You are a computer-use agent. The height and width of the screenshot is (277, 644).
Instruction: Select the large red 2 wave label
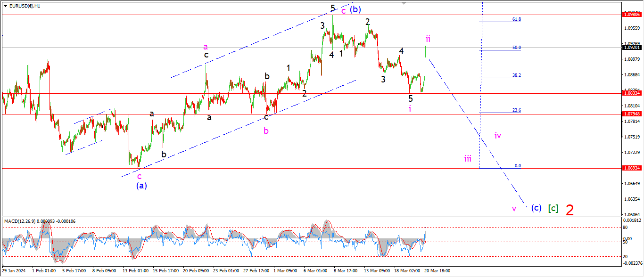coord(570,210)
